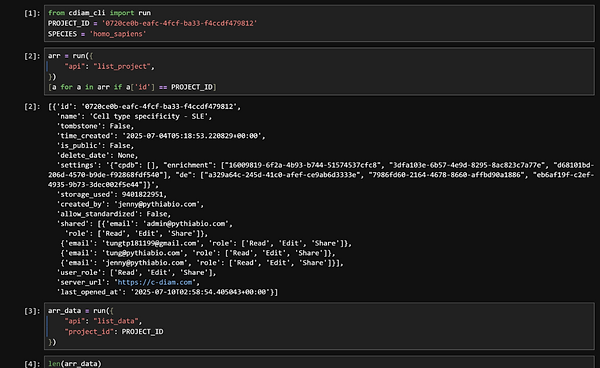Click the PROJECT_ID assignment line

152,23
